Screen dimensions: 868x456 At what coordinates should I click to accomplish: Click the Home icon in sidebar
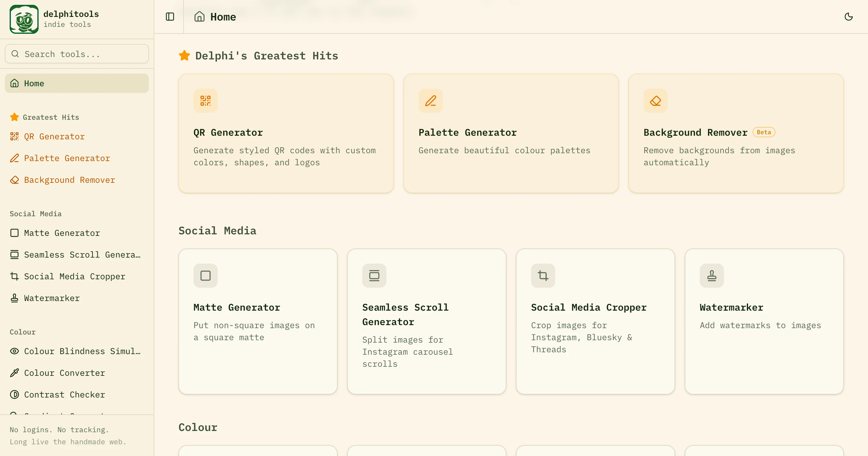coord(14,83)
